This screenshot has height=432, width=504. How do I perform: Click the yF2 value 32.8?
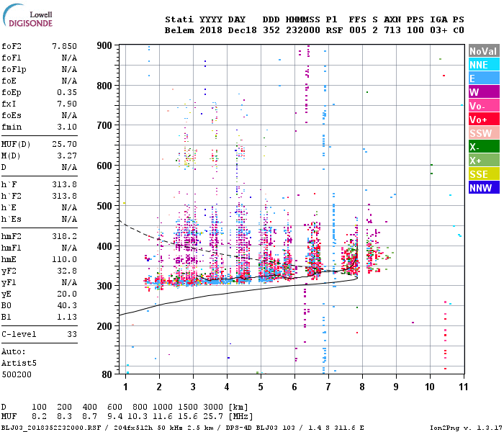click(67, 271)
